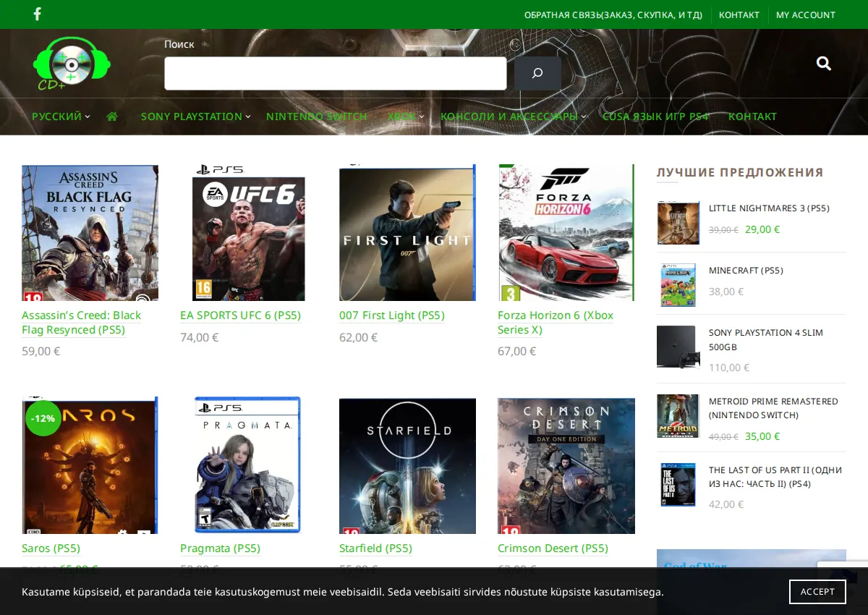Viewport: 868px width, 615px height.
Task: Open Assassin's Creed Black Flag Resynced cover
Action: [90, 232]
